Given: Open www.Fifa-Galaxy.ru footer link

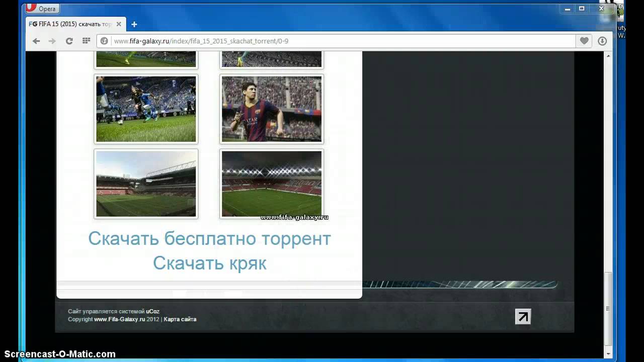Looking at the screenshot, I should tap(119, 320).
